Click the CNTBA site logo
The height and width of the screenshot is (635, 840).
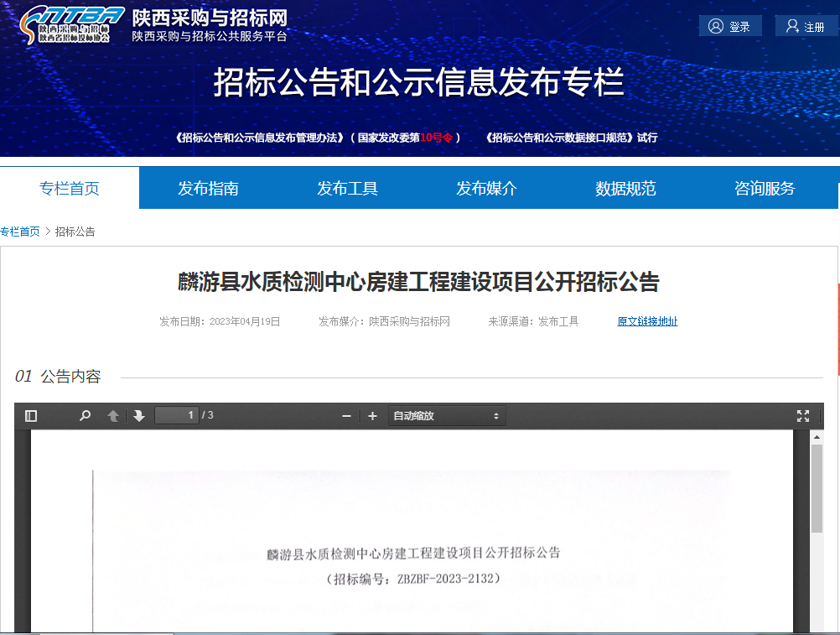click(x=71, y=26)
